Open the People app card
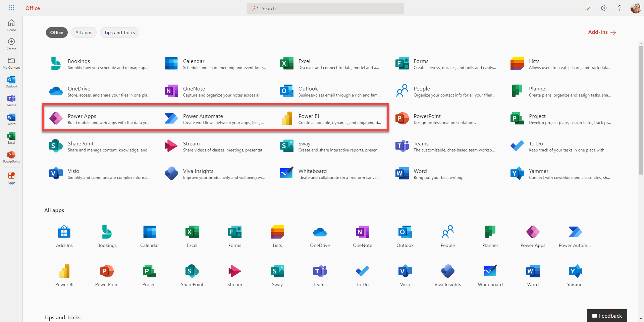The height and width of the screenshot is (322, 644). coord(445,91)
